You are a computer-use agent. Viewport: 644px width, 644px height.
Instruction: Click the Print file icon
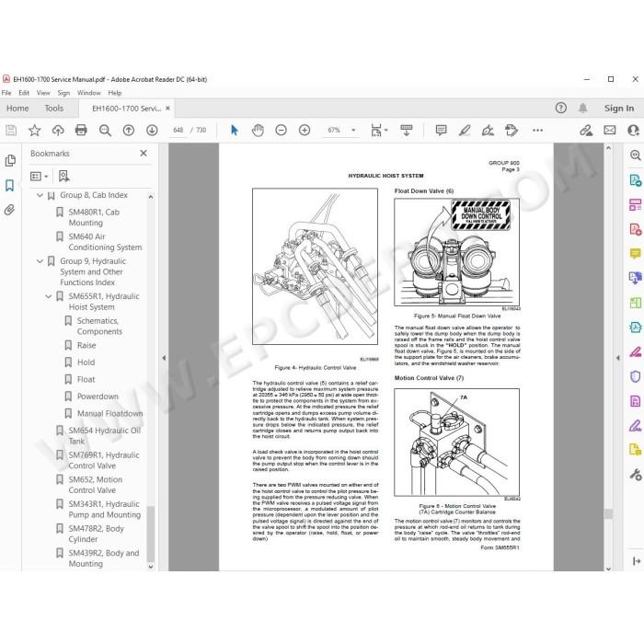81,131
